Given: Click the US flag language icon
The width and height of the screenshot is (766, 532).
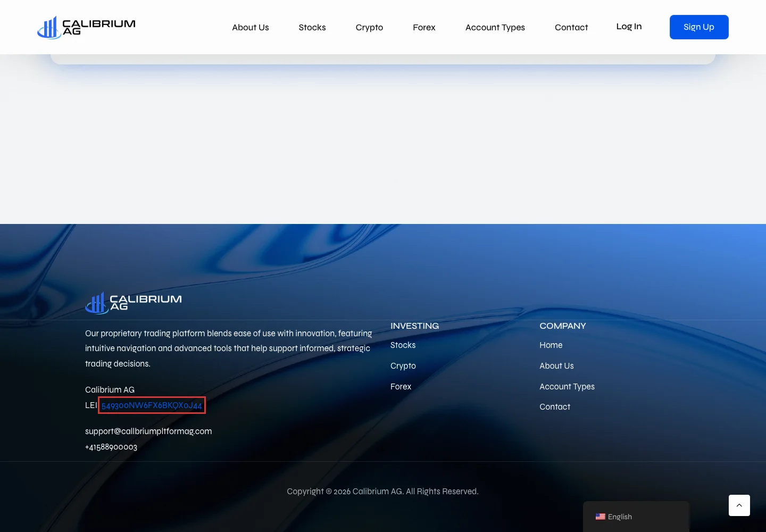Looking at the screenshot, I should coord(601,517).
